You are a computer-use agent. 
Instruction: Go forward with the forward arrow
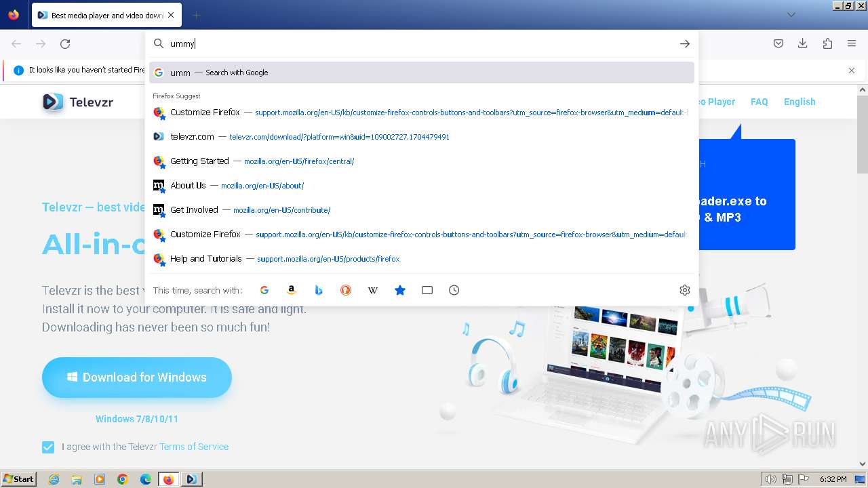click(x=41, y=43)
